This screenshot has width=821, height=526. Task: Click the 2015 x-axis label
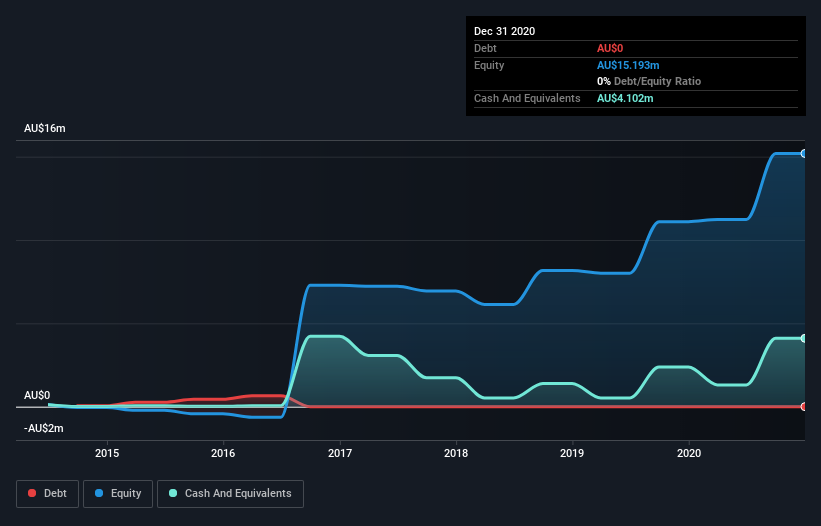[107, 453]
